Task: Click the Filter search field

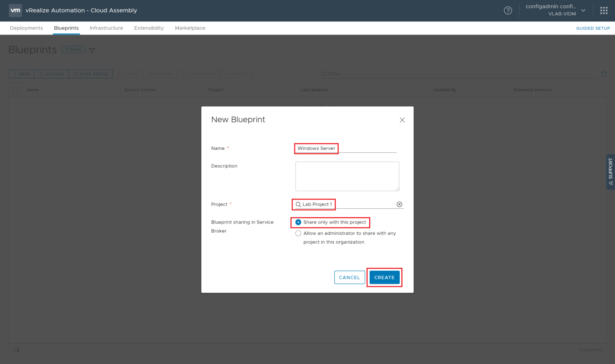Action: pos(459,74)
